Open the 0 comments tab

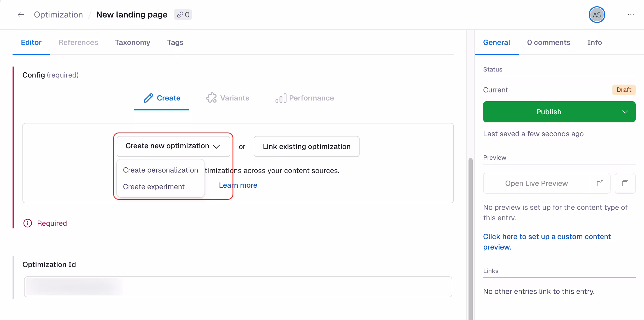[549, 42]
